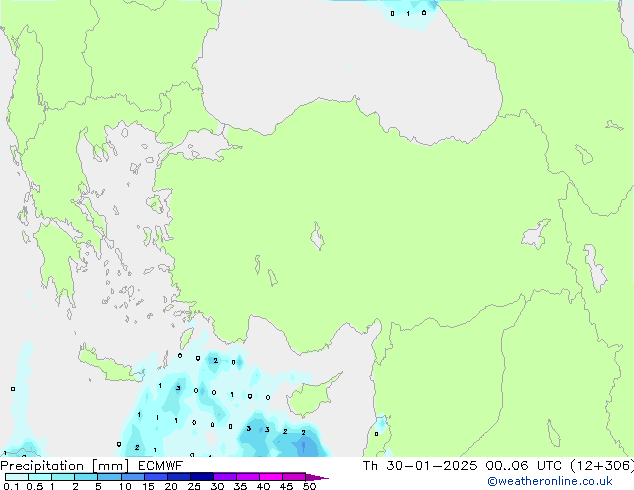Select the 0.5–1 mm legend swatch
This screenshot has height=490, width=634.
[x=40, y=477]
